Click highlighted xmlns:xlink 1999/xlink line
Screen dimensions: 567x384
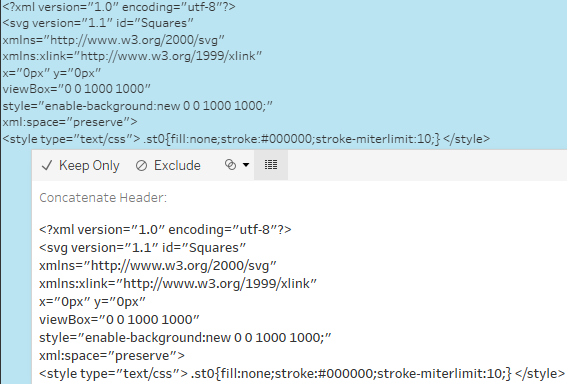click(x=132, y=56)
